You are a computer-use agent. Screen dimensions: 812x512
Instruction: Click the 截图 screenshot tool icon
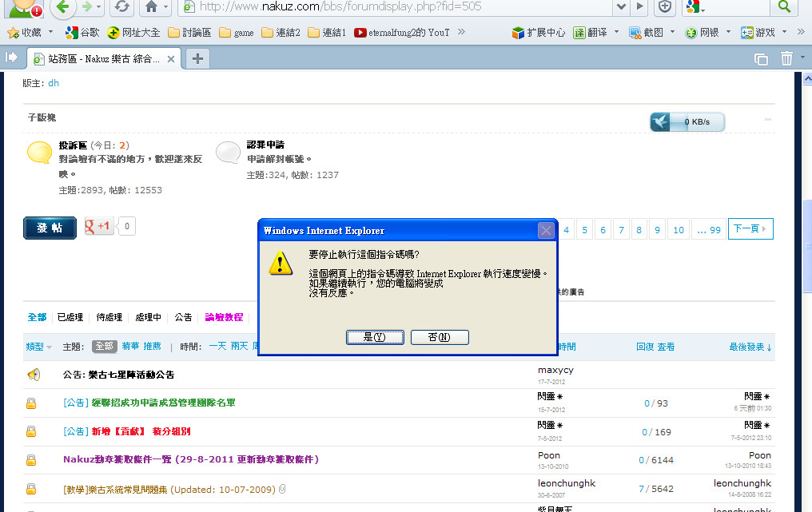636,33
